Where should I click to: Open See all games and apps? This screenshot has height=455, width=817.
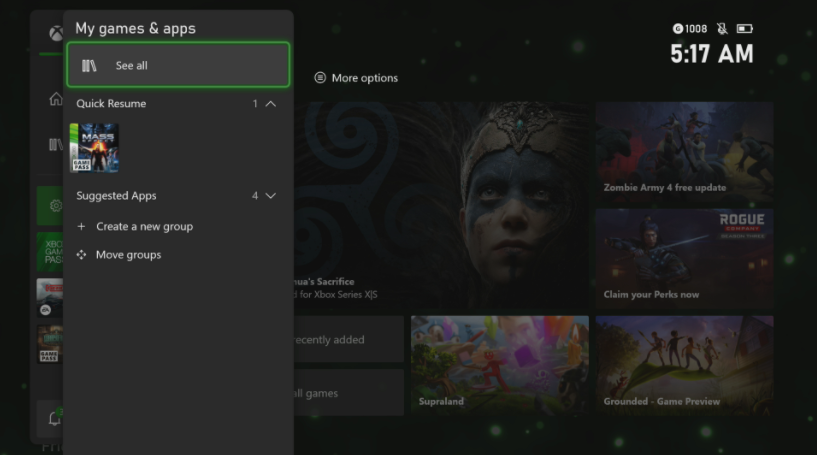click(178, 65)
